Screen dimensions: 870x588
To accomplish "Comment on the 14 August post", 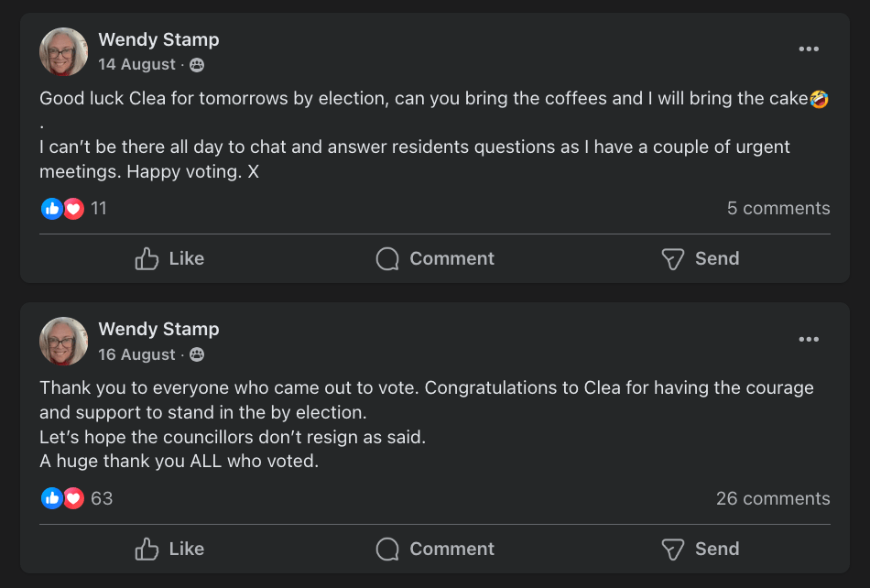I will click(x=435, y=259).
